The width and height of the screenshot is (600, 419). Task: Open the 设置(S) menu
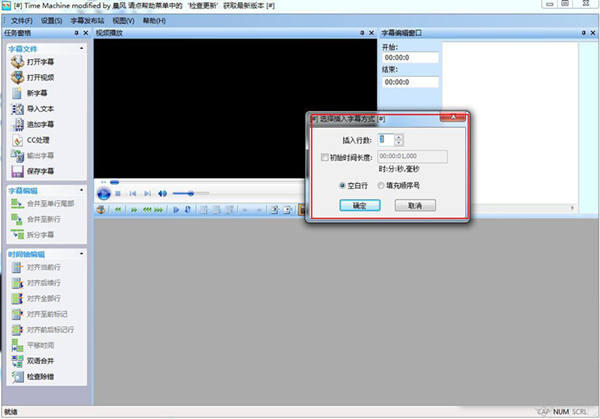point(53,20)
